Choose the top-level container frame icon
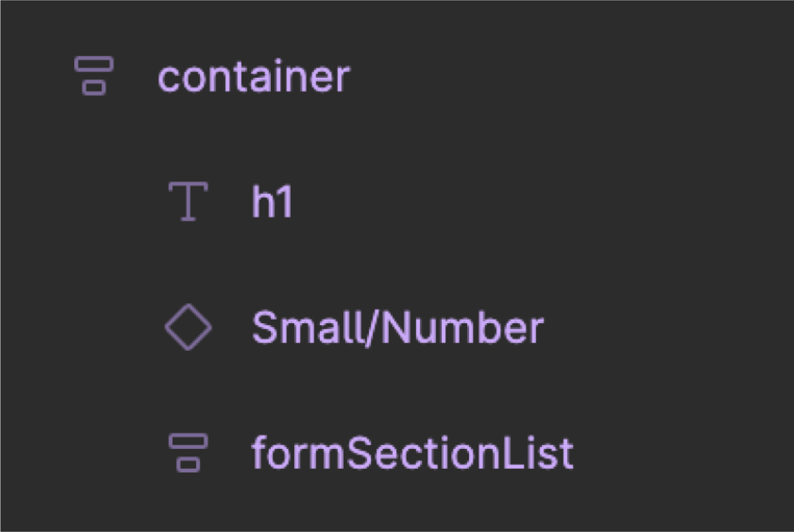794x532 pixels. point(94,76)
